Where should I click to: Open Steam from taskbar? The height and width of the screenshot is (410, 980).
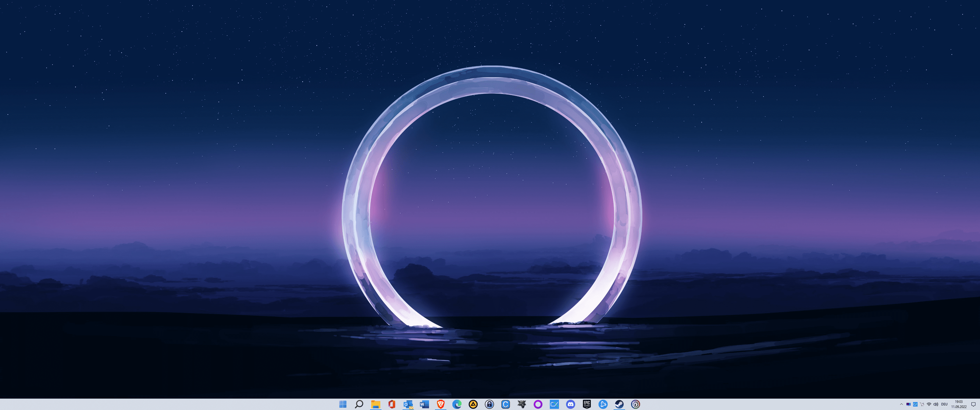pyautogui.click(x=619, y=404)
